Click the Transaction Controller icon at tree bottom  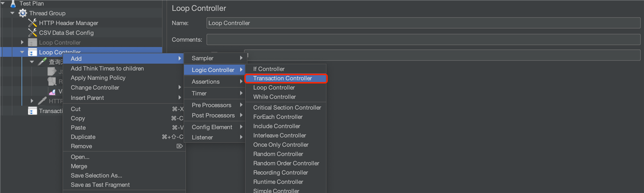click(x=33, y=111)
